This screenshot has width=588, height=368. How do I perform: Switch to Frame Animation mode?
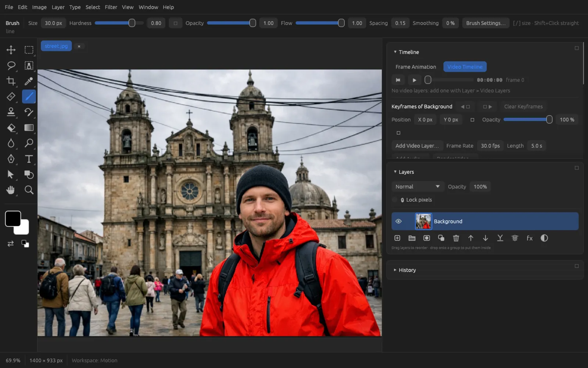[416, 67]
